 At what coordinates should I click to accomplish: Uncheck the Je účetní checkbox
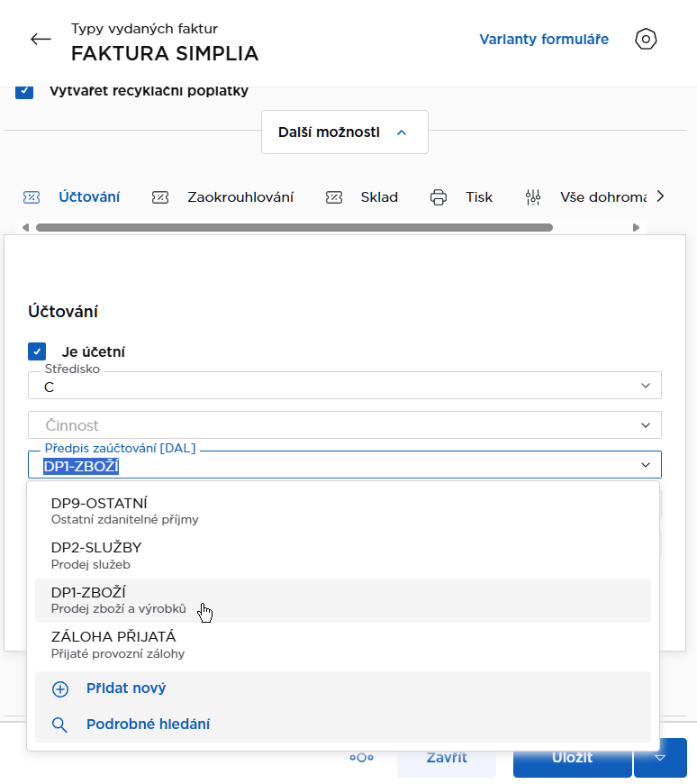pyautogui.click(x=37, y=351)
